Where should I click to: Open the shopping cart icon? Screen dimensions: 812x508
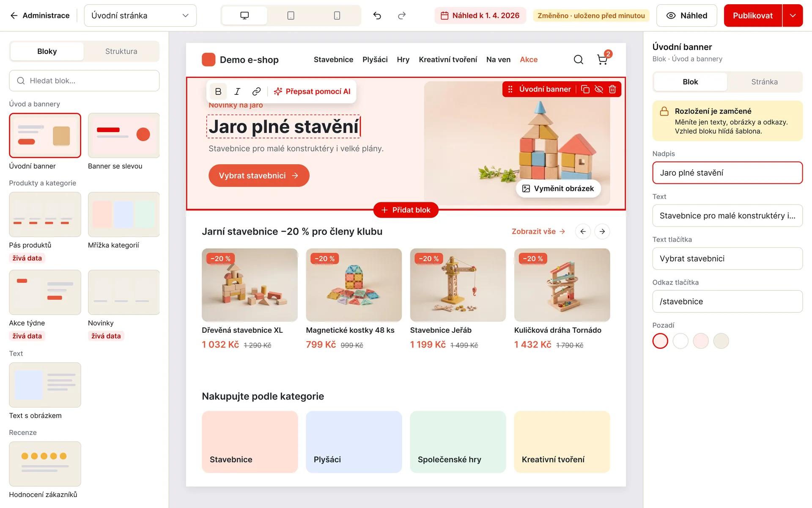point(603,60)
